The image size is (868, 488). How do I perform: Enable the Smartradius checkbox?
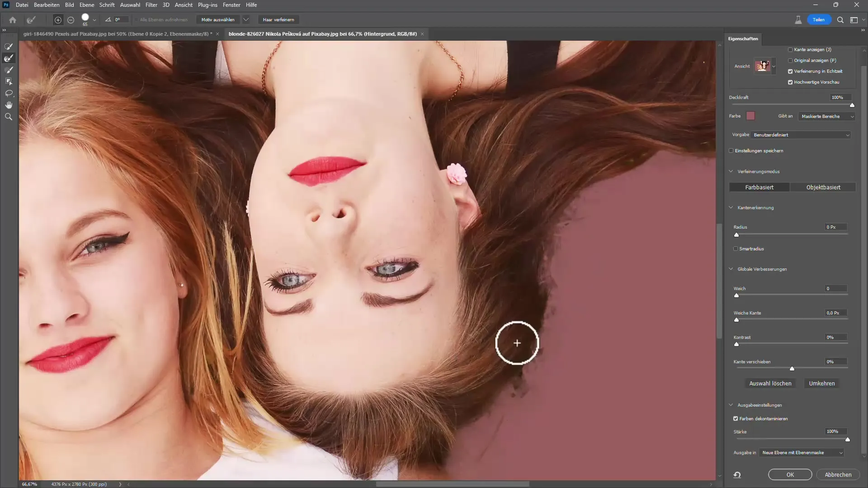pyautogui.click(x=736, y=249)
